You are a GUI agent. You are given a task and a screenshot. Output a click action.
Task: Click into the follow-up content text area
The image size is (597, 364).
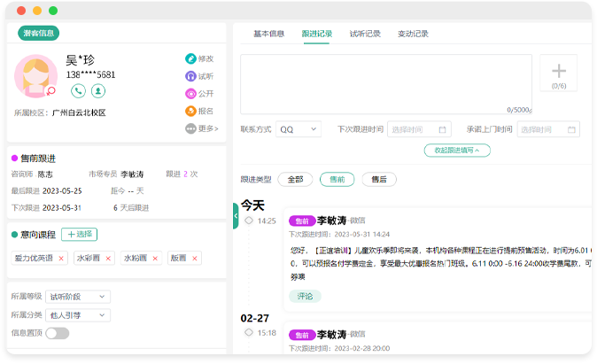tap(386, 84)
